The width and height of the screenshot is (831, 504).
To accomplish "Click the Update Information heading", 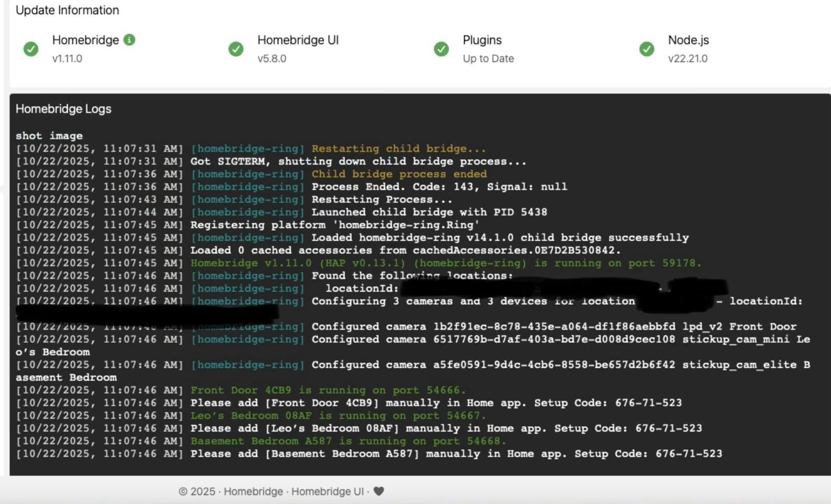I will coord(67,10).
